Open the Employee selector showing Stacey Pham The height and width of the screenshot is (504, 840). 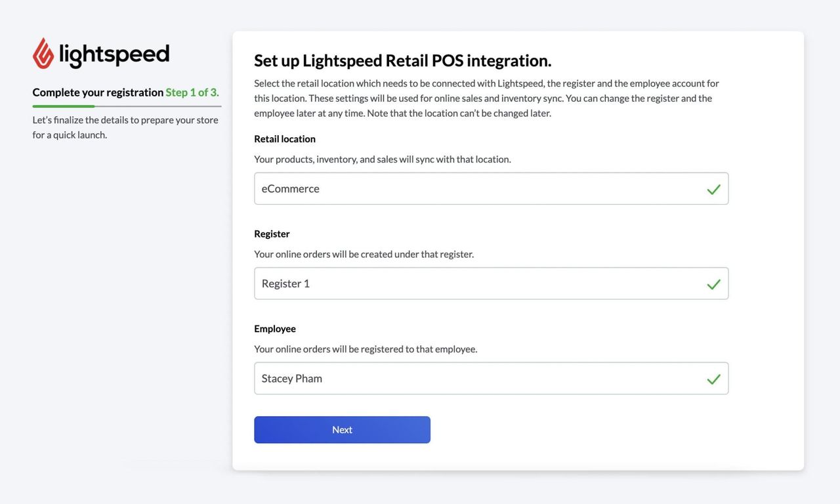point(459,377)
